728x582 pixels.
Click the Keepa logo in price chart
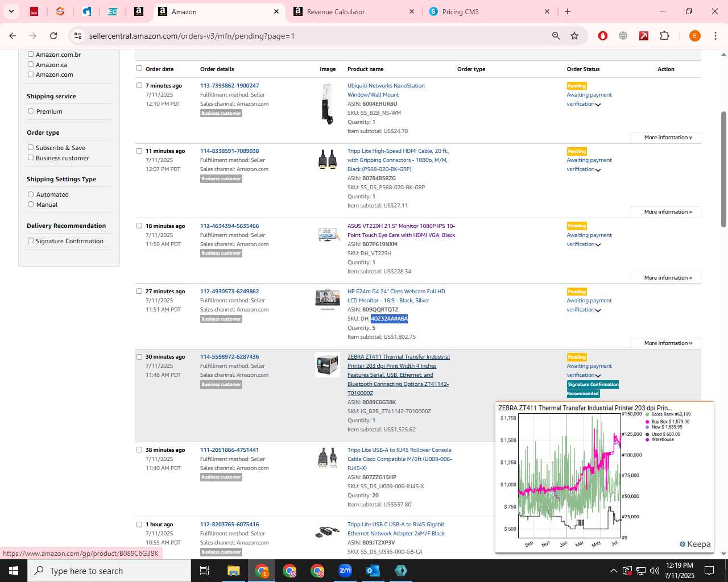695,544
